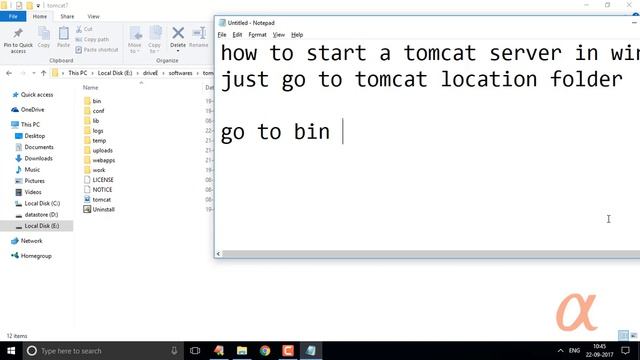640x360 pixels.
Task: Go up one folder level
Action: pyautogui.click(x=44, y=73)
